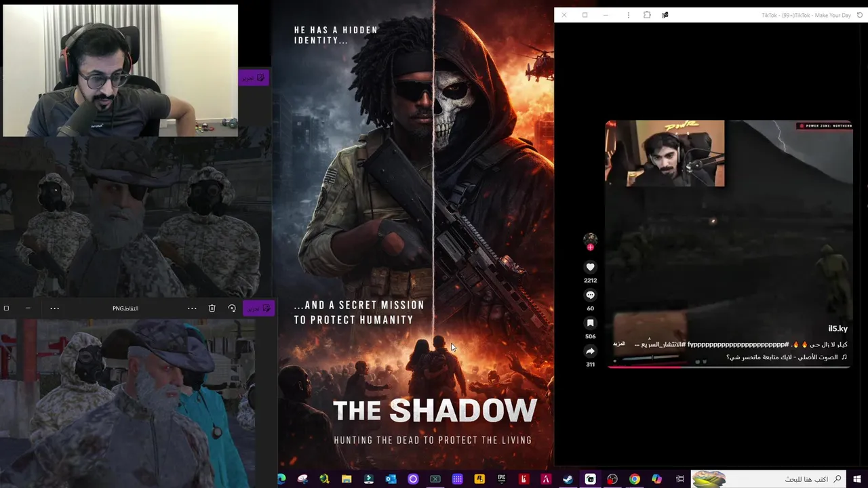Open hashtag #fypppp in TikTok caption

(738, 345)
